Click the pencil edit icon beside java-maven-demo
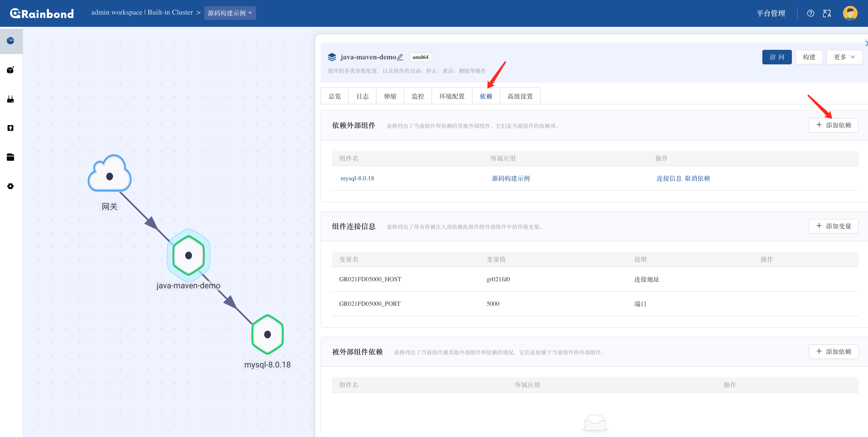The height and width of the screenshot is (437, 868). pyautogui.click(x=400, y=57)
